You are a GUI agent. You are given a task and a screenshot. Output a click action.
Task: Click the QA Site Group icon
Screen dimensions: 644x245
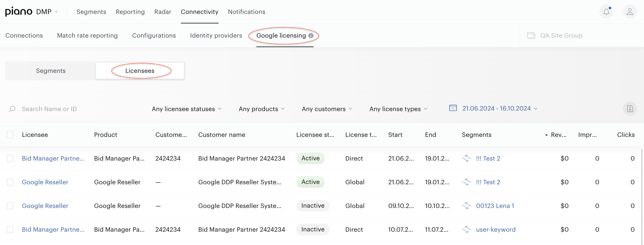[531, 36]
